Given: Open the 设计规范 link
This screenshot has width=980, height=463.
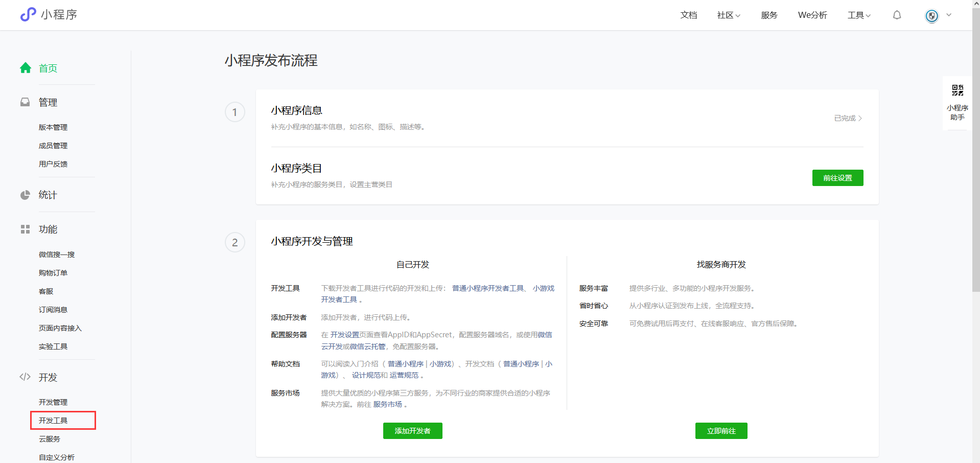Looking at the screenshot, I should click(x=366, y=375).
